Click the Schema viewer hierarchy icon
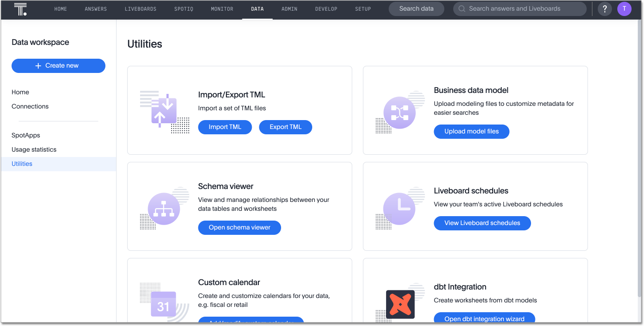The height and width of the screenshot is (326, 644). point(164,209)
